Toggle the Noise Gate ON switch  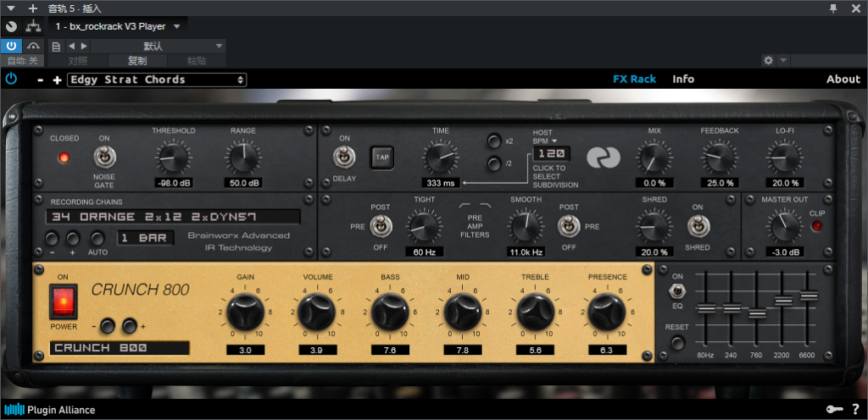coord(103,157)
